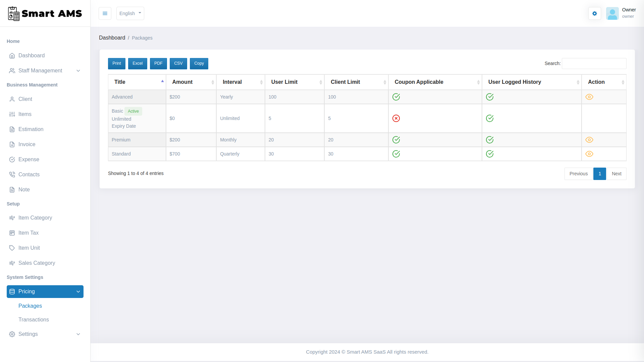Click page 1 in pagination
This screenshot has height=362, width=644.
point(600,174)
